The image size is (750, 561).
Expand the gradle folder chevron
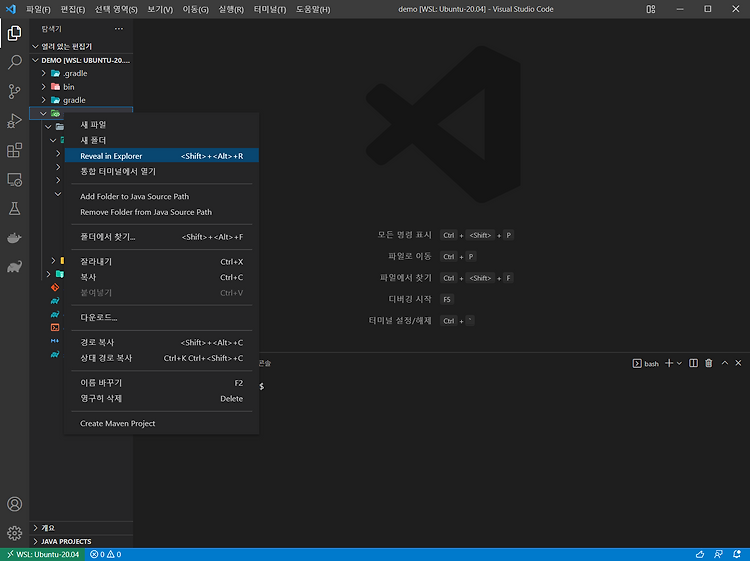(44, 100)
